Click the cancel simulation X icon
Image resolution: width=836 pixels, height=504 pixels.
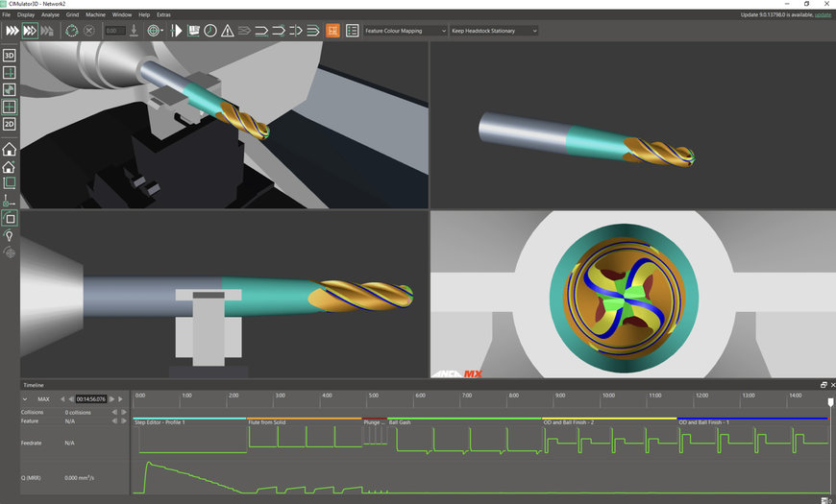point(89,31)
